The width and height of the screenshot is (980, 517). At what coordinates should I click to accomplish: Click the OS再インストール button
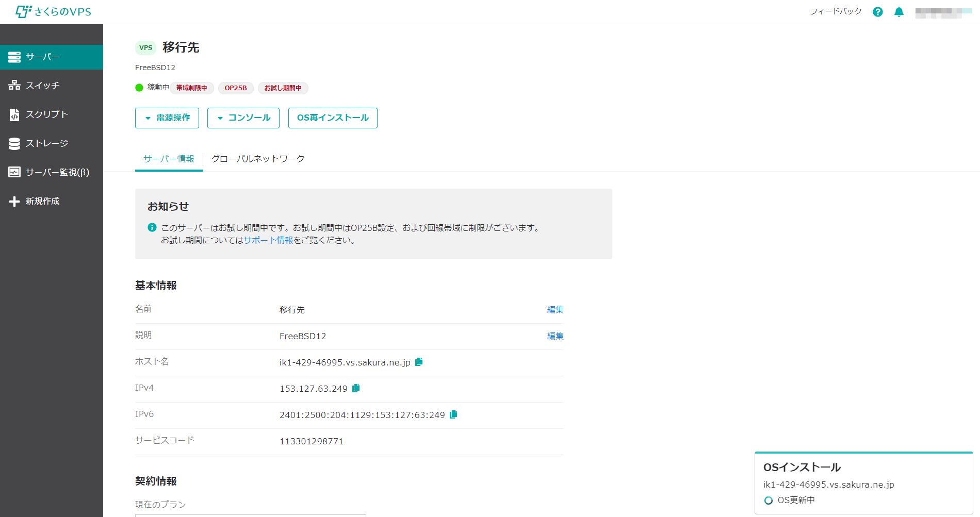(x=333, y=118)
